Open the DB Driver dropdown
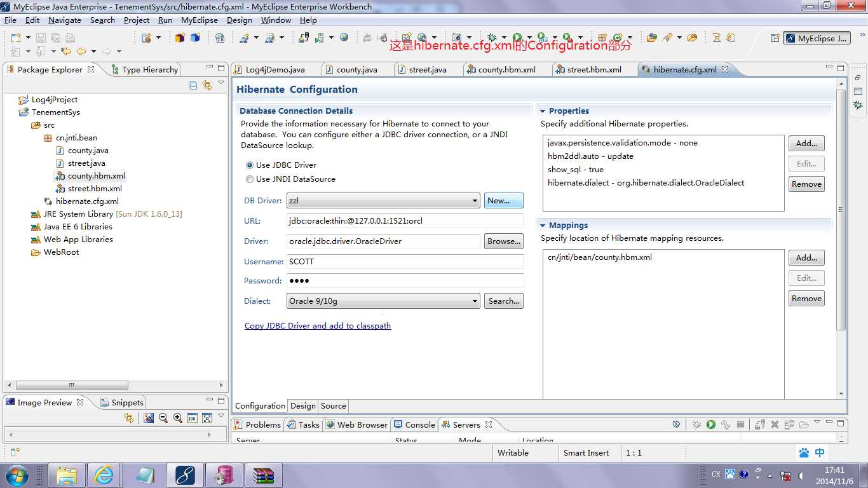868x488 pixels. (x=383, y=201)
